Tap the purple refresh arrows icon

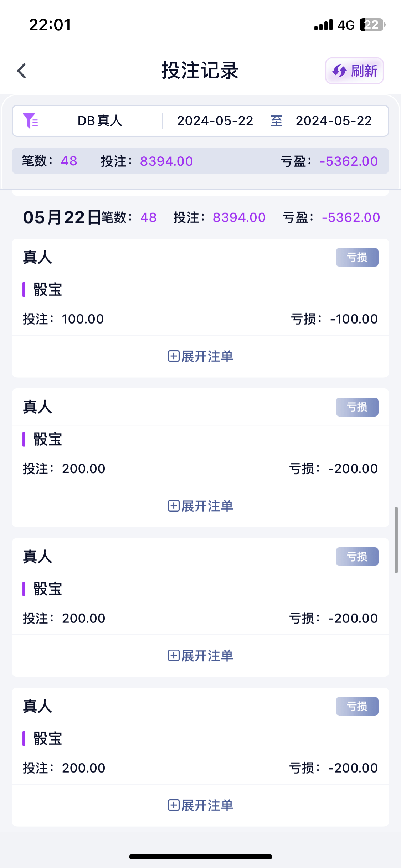point(339,71)
